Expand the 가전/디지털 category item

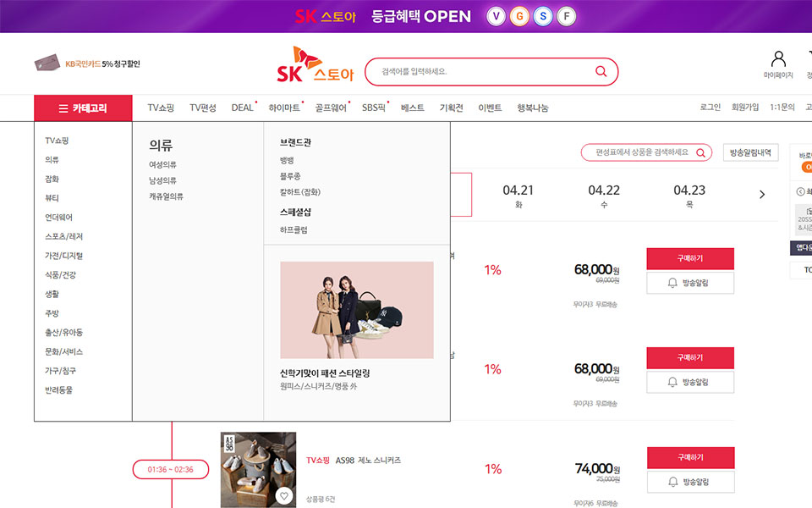pyautogui.click(x=64, y=256)
